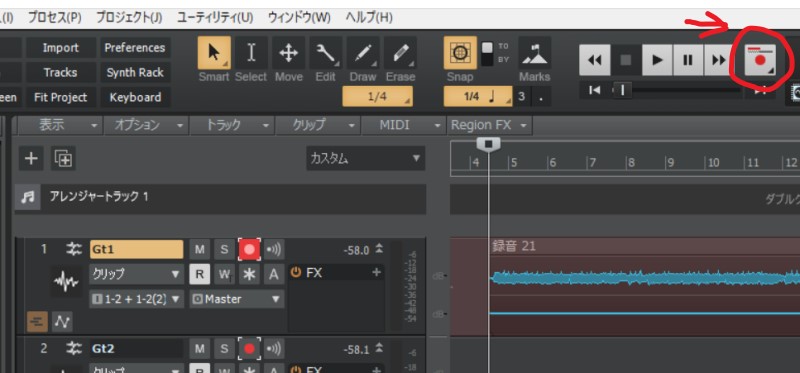
Task: Activate the Move tool
Action: click(288, 53)
